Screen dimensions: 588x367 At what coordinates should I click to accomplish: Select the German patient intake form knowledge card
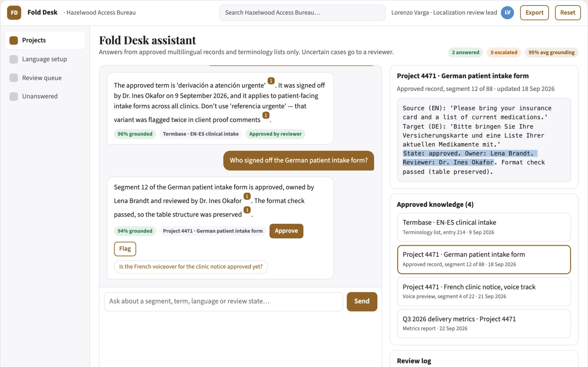pos(484,259)
